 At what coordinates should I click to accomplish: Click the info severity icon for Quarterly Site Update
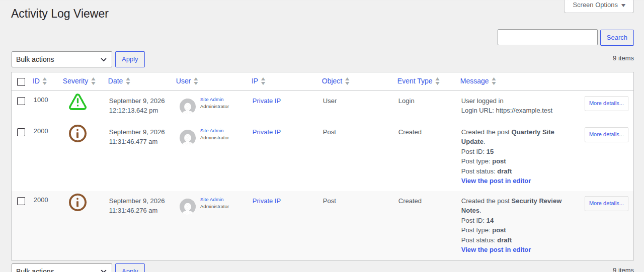coord(77,133)
